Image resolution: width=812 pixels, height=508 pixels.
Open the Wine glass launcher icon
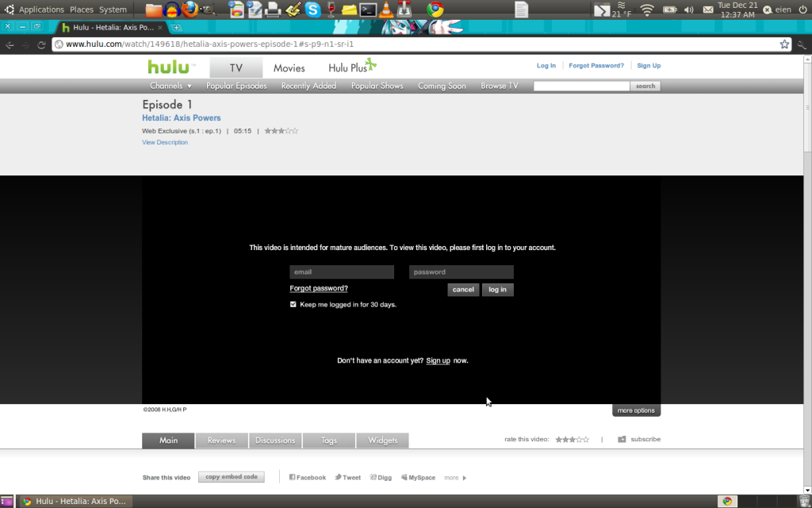tap(331, 10)
